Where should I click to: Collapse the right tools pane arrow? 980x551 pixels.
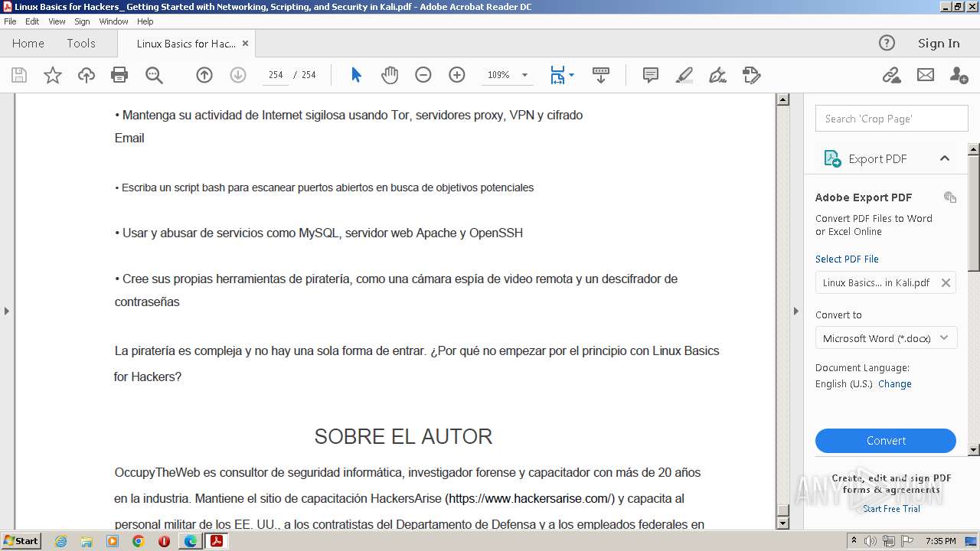795,311
